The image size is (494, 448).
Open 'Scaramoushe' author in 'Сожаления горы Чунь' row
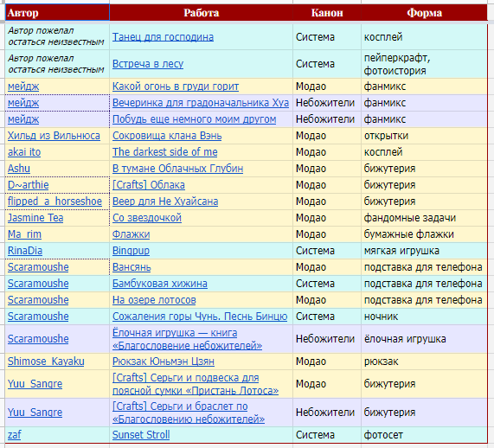[x=38, y=316]
